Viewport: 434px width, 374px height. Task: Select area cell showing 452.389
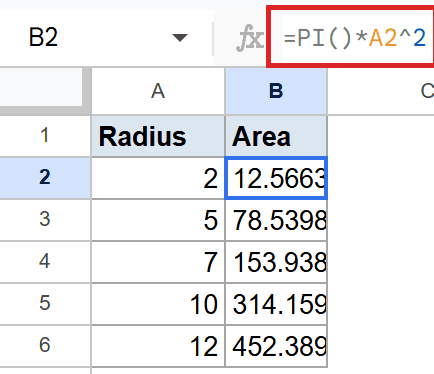click(276, 346)
